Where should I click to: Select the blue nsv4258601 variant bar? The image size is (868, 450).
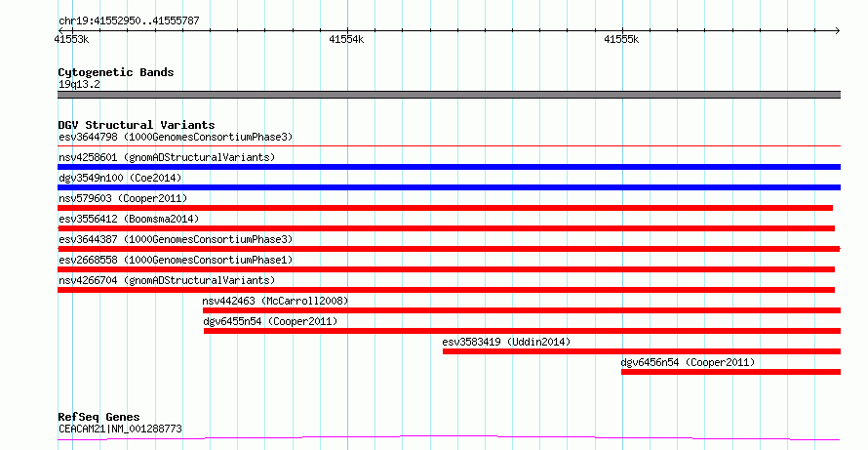(x=449, y=167)
